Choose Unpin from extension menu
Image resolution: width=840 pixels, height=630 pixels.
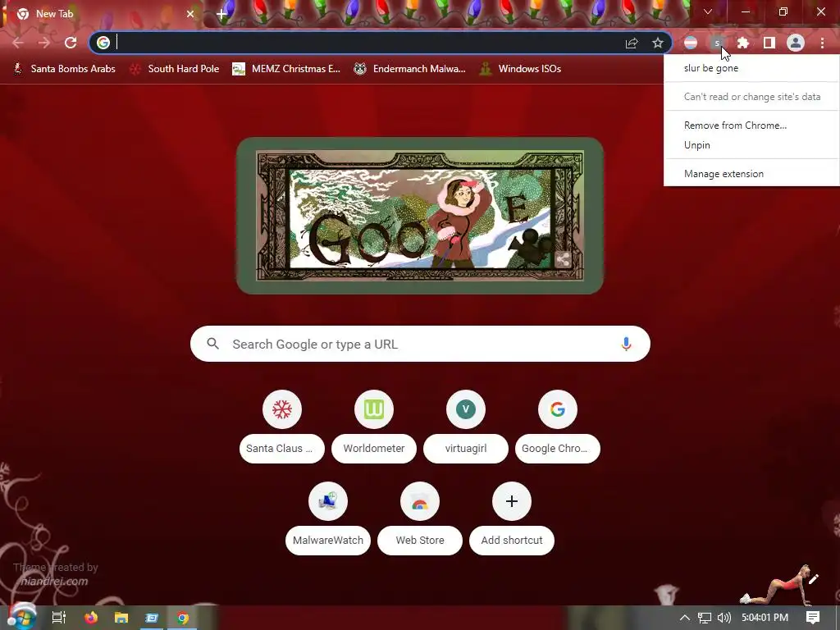coord(751,145)
